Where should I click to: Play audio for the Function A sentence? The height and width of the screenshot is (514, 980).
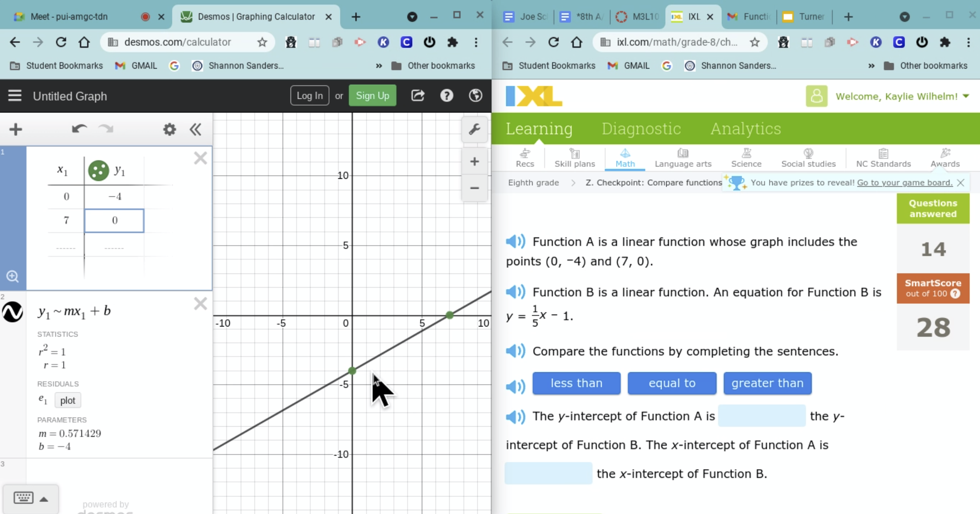point(516,241)
